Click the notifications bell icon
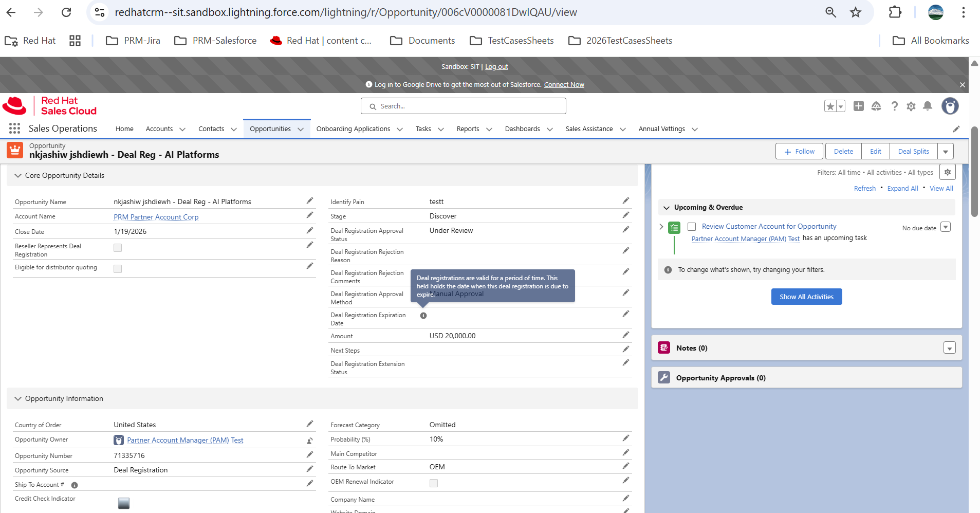980x513 pixels. click(928, 106)
